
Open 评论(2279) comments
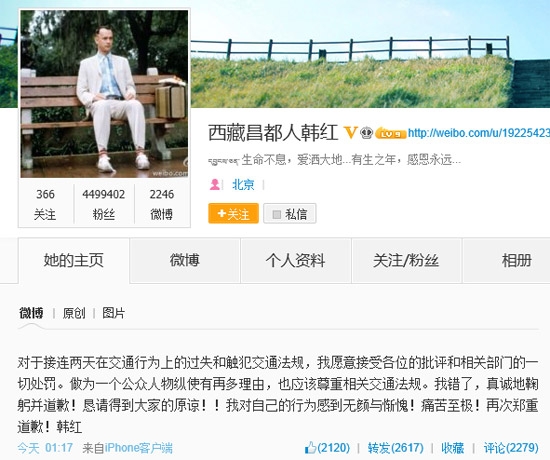[x=511, y=448]
